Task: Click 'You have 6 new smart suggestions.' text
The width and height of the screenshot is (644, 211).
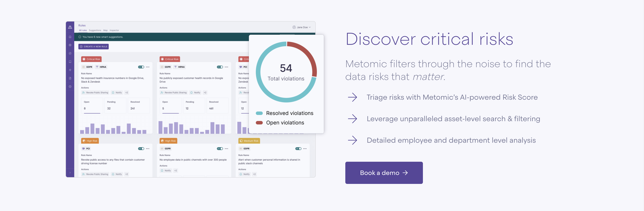Action: (102, 37)
